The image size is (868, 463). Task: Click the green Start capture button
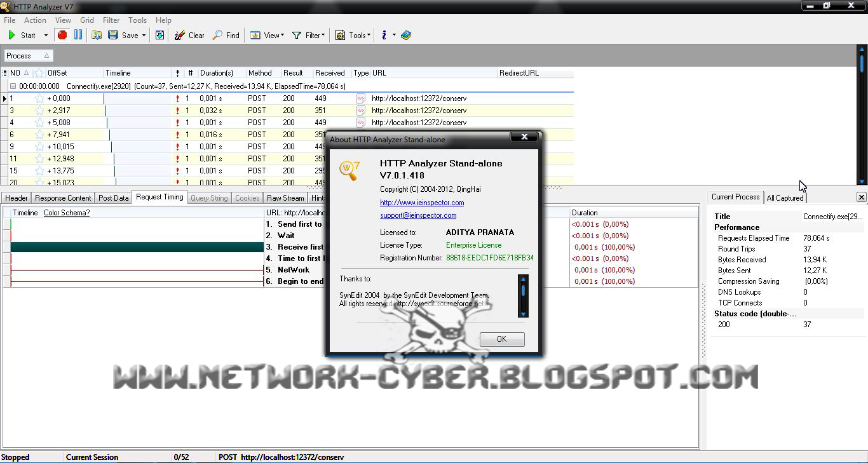click(22, 36)
